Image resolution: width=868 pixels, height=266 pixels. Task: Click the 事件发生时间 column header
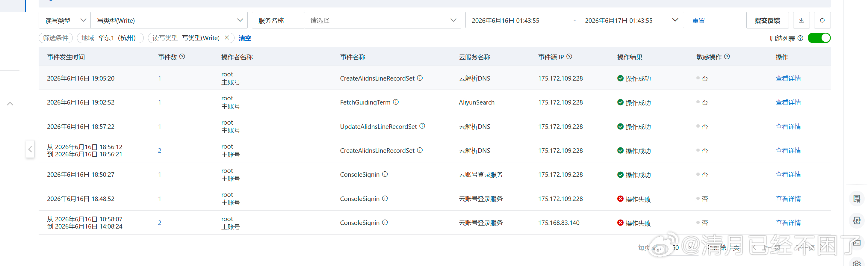coord(66,57)
